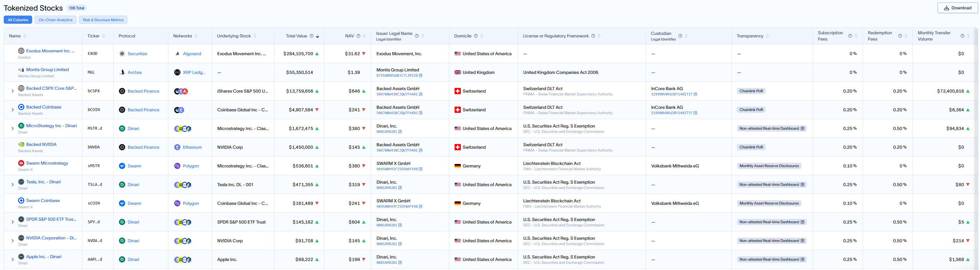Click the $55,350,514 total value cell
980x270 pixels.
coord(299,72)
